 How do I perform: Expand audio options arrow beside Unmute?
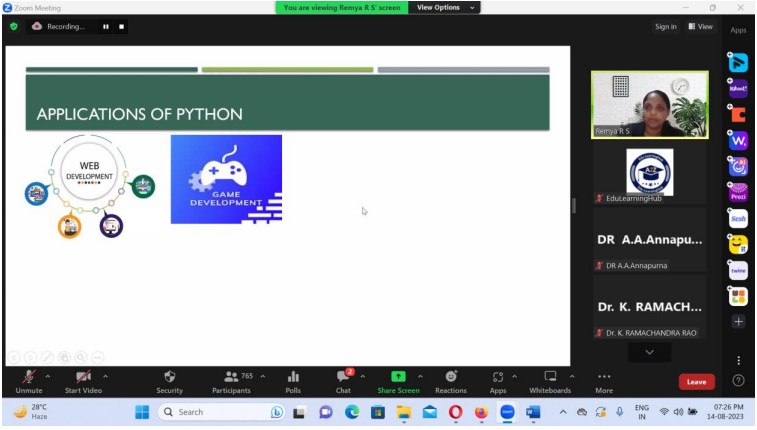tap(48, 376)
